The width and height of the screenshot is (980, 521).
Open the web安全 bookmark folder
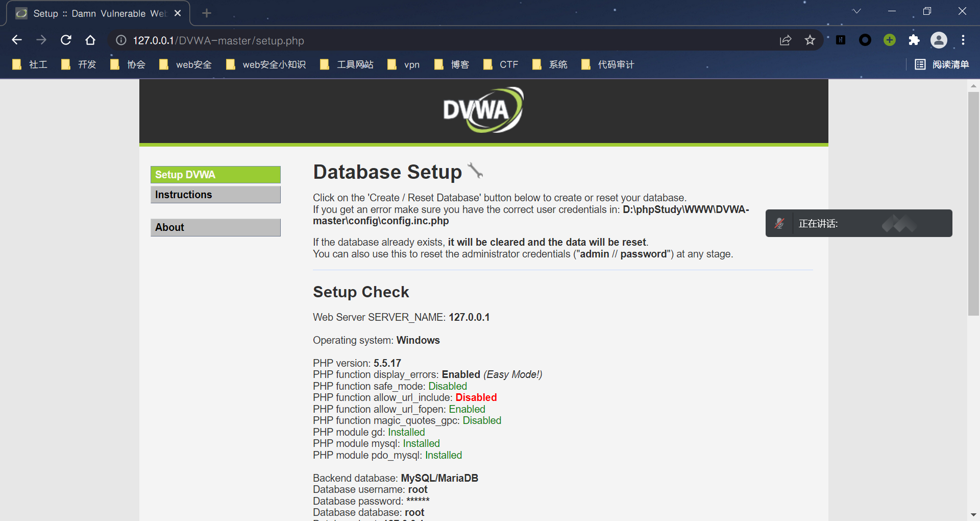point(186,64)
